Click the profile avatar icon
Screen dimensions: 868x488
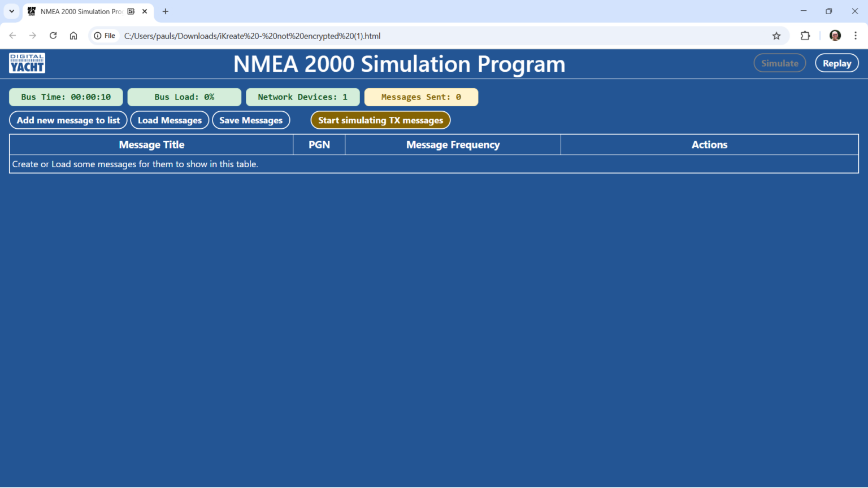point(835,36)
